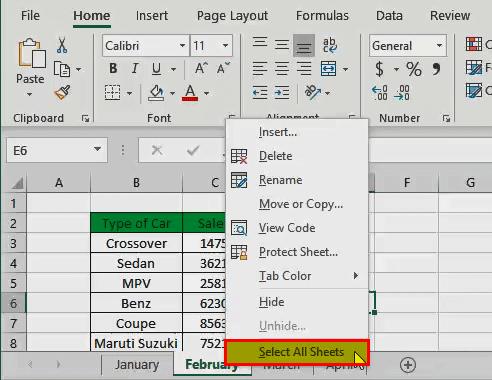492x380 pixels.
Task: Expand Fill Color palette arrow
Action: point(172,93)
